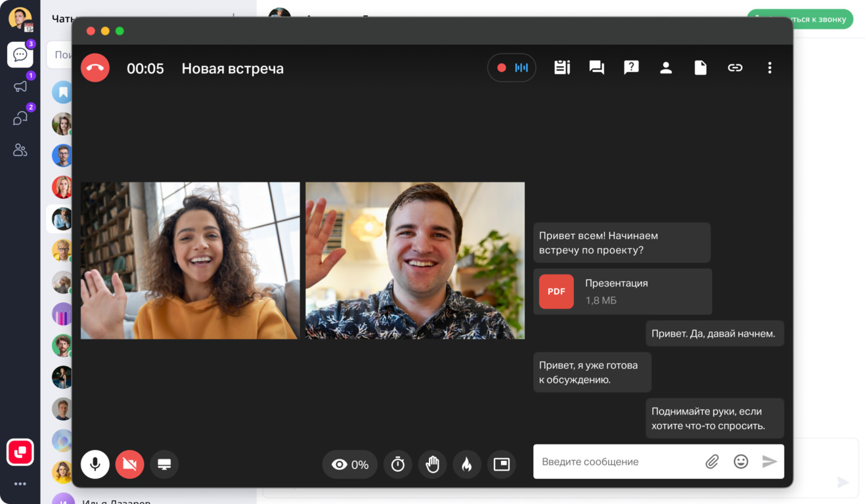Expand the sidebar more options ellipsis

[20, 484]
